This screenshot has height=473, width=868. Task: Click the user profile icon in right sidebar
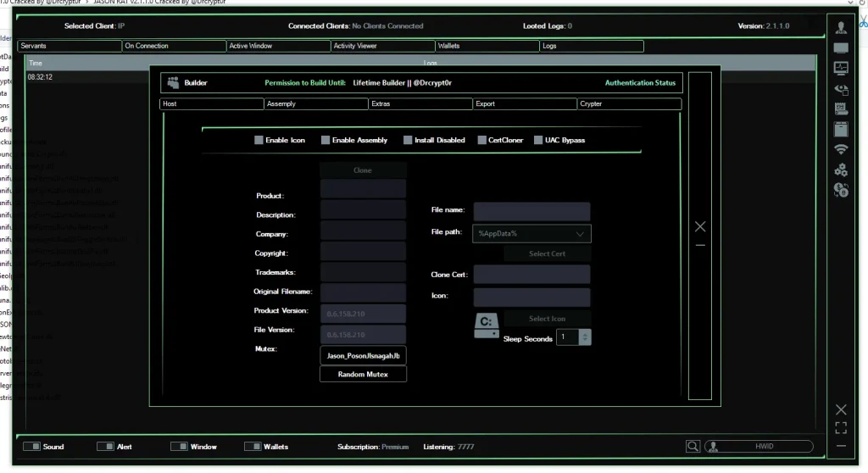tap(841, 28)
